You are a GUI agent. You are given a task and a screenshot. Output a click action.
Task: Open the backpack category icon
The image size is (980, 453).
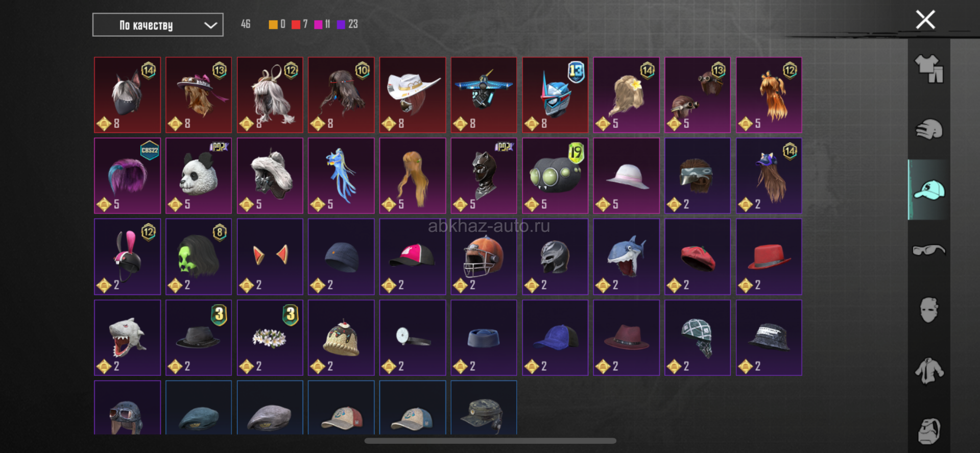click(x=929, y=431)
